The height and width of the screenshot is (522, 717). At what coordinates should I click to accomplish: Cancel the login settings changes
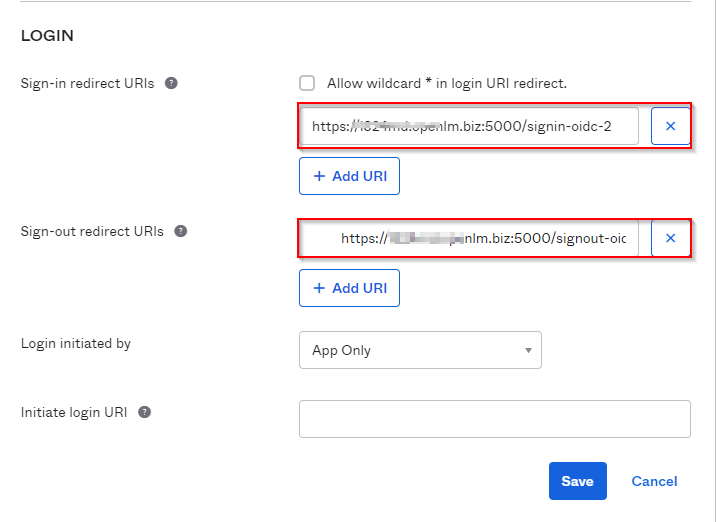click(654, 481)
